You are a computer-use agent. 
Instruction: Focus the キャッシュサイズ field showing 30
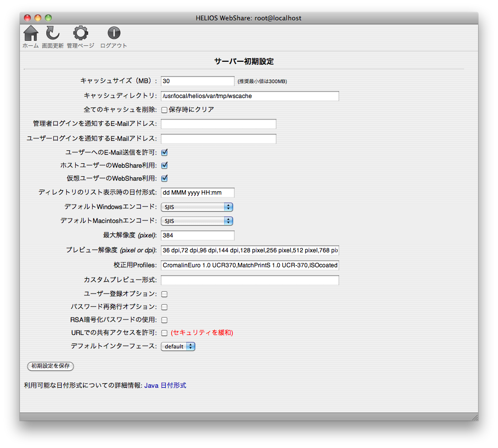[x=198, y=81]
